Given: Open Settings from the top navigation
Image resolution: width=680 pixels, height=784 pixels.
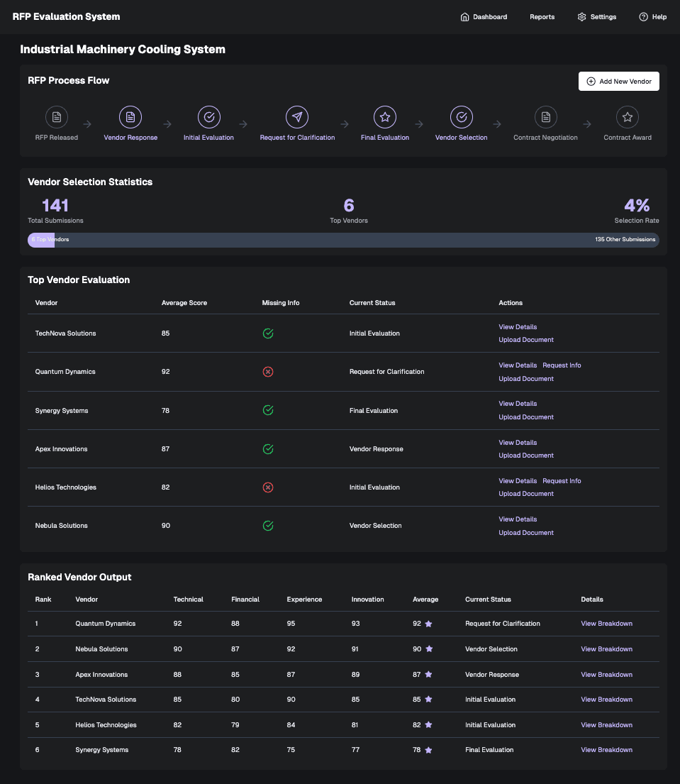Looking at the screenshot, I should point(596,17).
